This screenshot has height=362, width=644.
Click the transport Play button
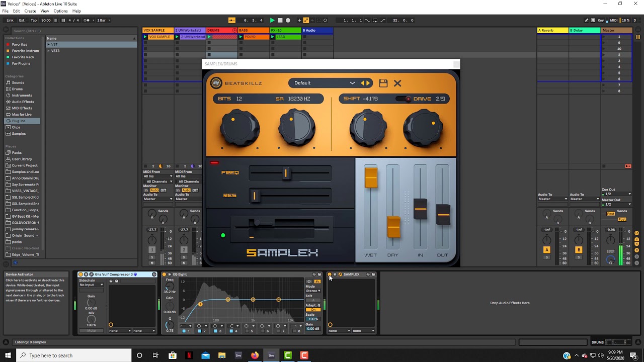coord(272,20)
